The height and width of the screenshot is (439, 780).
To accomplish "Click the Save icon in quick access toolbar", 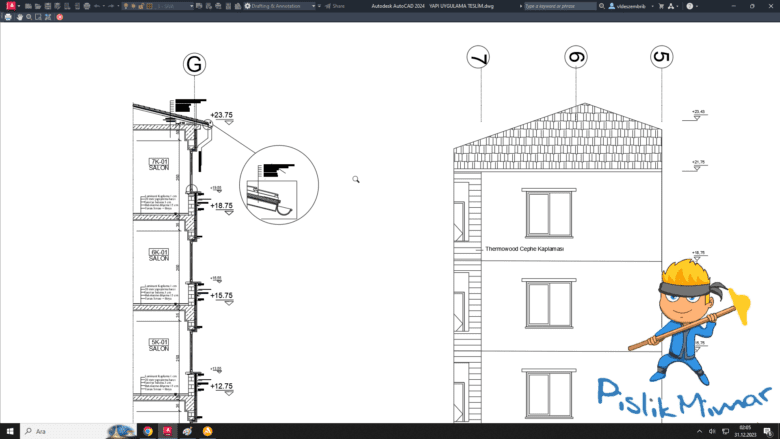I will (45, 6).
